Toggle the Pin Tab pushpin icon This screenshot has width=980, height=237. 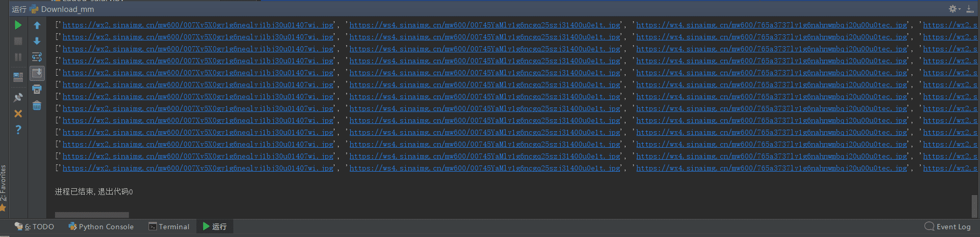point(18,97)
